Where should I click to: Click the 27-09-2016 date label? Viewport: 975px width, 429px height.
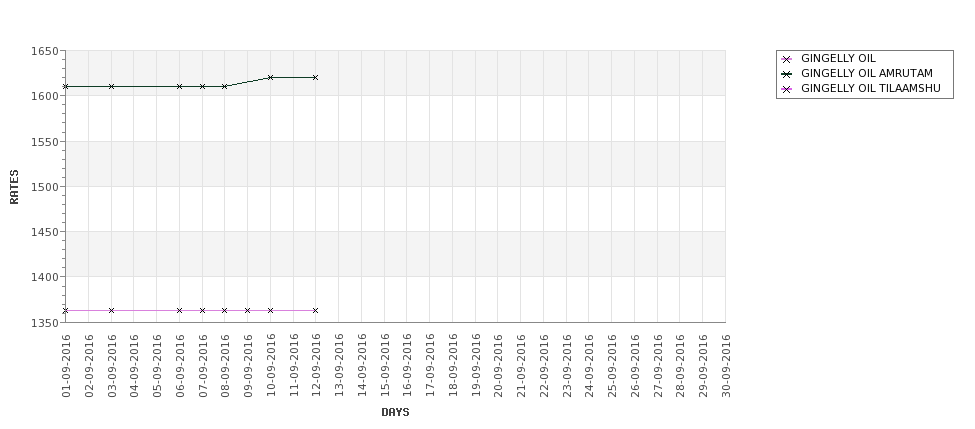657,366
